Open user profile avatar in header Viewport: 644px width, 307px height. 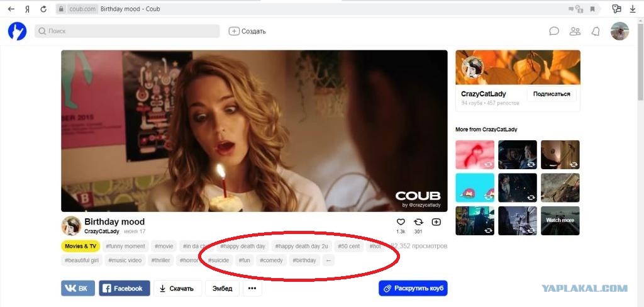(x=619, y=31)
